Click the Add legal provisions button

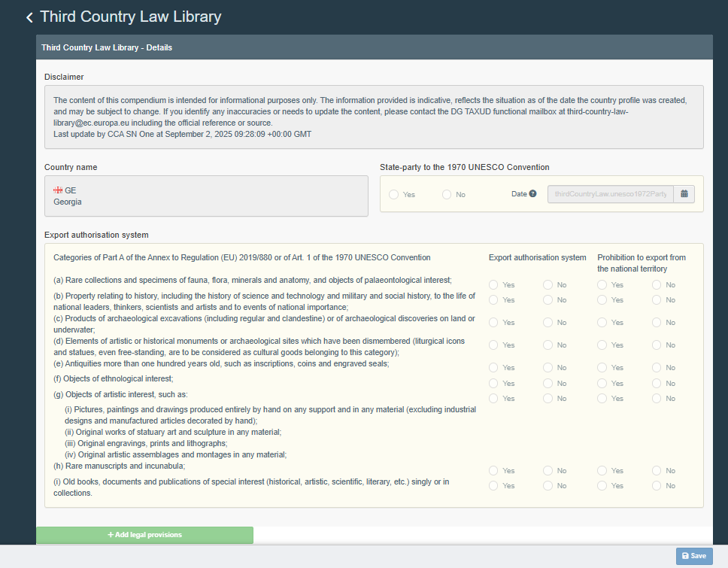144,535
